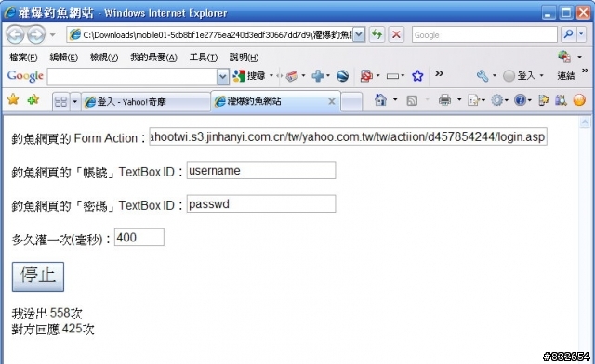Click the page scrollbar up arrow
Screen dimensions: 595x364
[585, 123]
